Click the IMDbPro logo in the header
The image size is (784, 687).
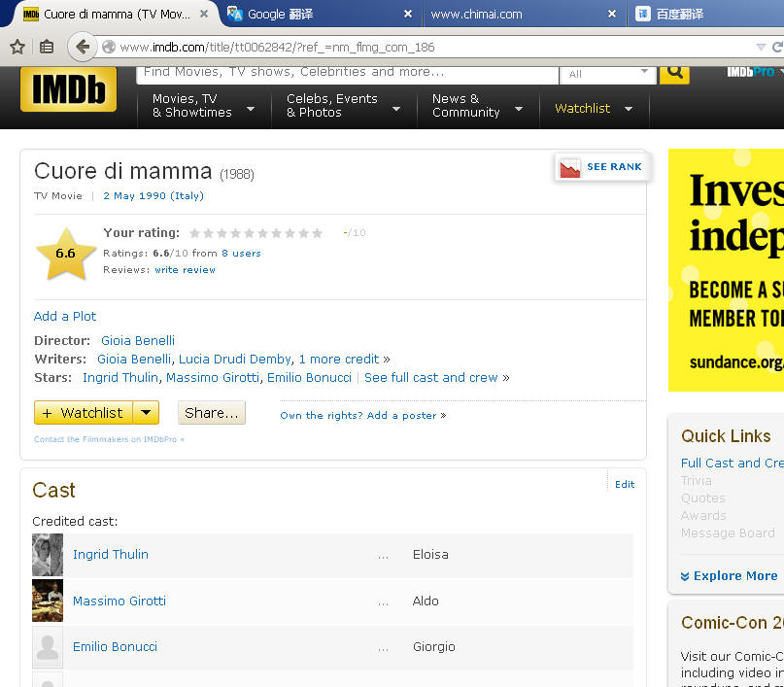point(751,72)
